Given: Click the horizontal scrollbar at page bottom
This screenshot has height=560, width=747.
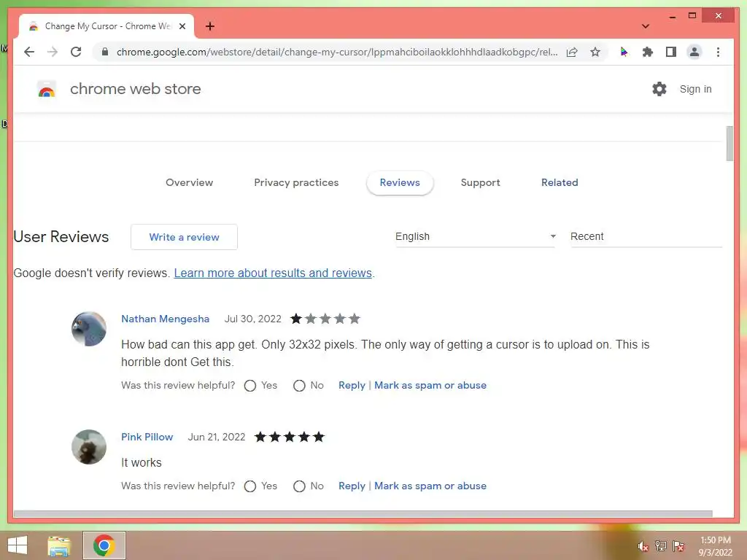Looking at the screenshot, I should pyautogui.click(x=363, y=514).
